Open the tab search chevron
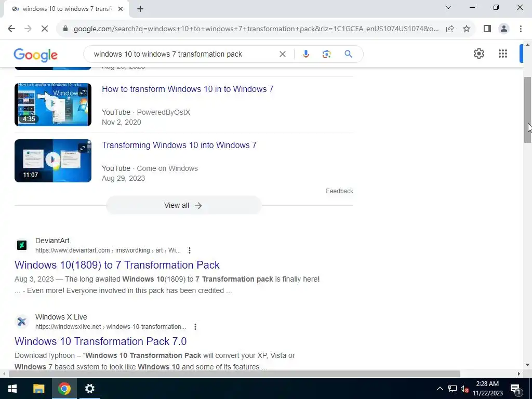Screen dimensions: 532x399 pyautogui.click(x=448, y=7)
